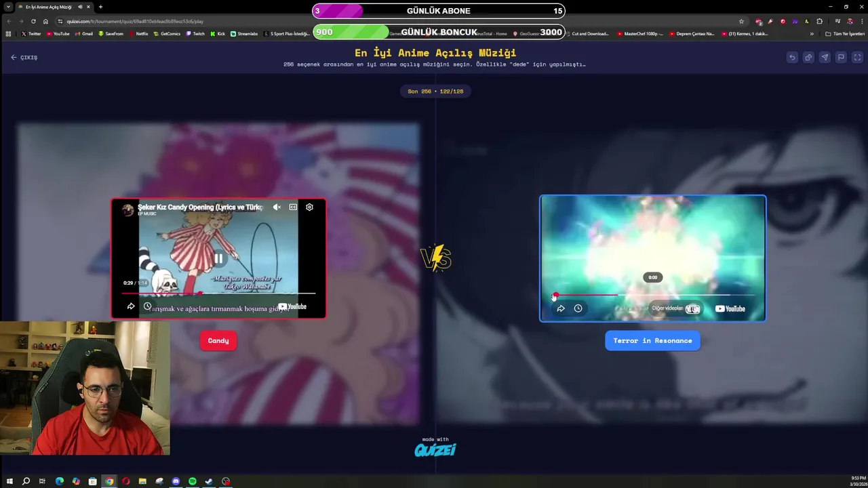Open the YouTube bookmark

pyautogui.click(x=58, y=33)
